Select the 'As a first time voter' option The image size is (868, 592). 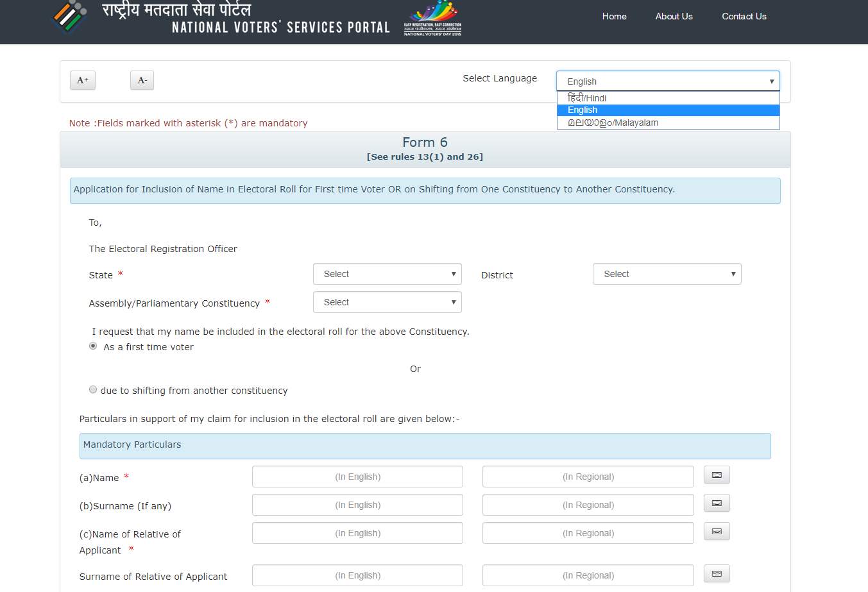[92, 346]
